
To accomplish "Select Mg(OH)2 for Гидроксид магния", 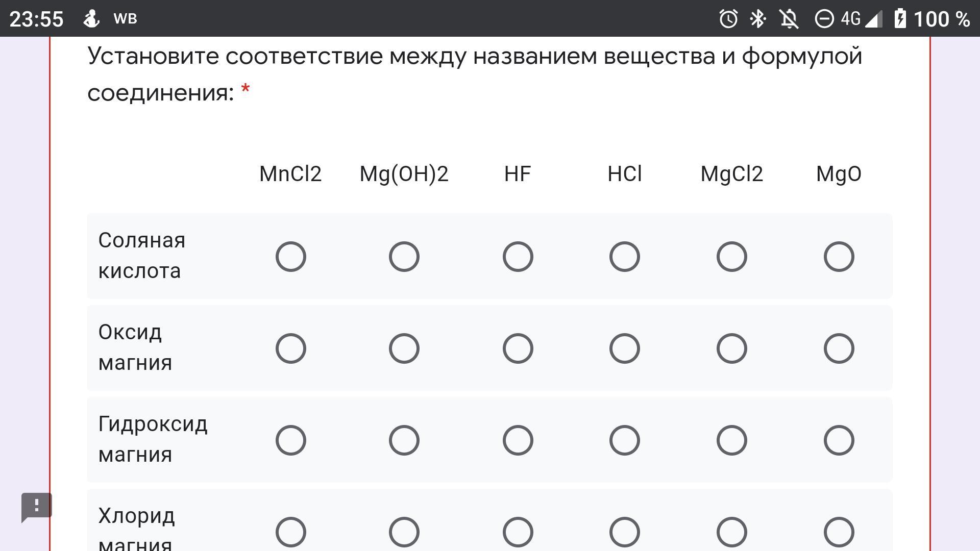I will tap(404, 440).
